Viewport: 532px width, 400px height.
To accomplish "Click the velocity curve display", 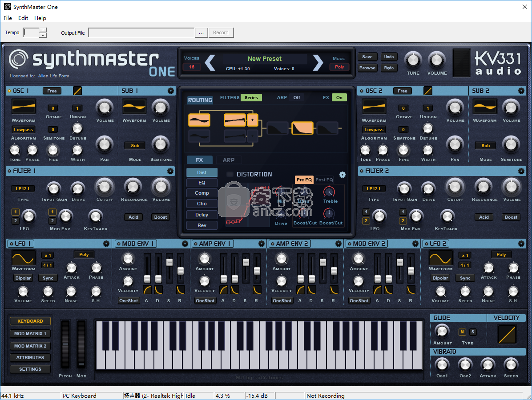I will (507, 334).
